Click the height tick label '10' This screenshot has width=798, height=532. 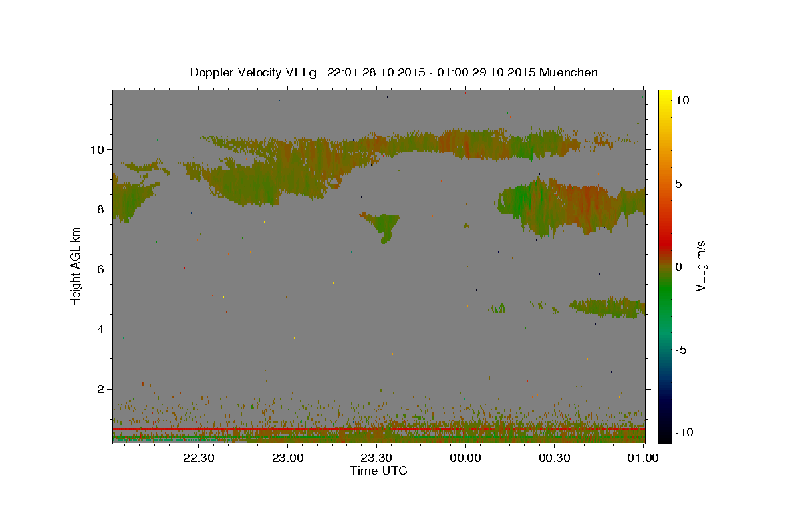point(97,149)
